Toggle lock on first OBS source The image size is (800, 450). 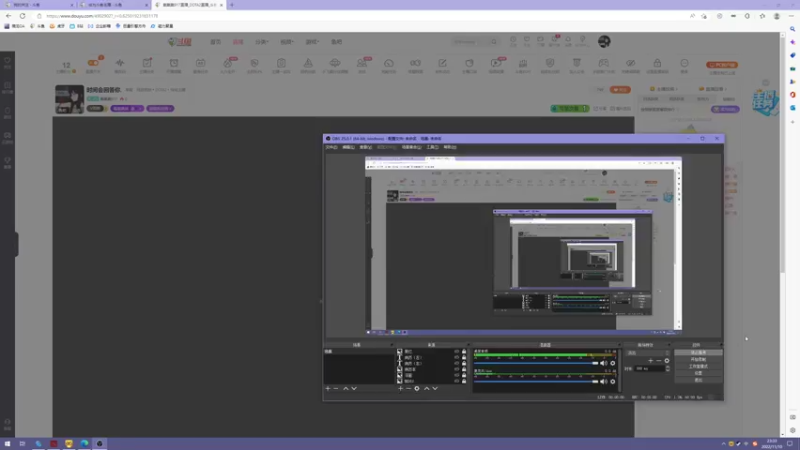coord(464,352)
